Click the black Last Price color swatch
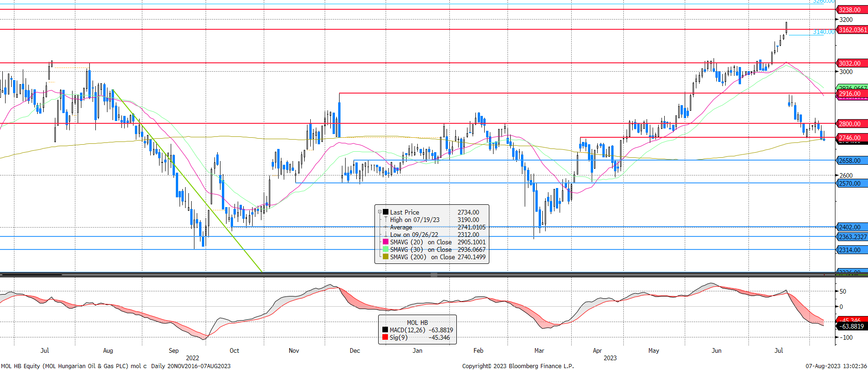Viewport: 868px width, 370px height. click(x=386, y=212)
